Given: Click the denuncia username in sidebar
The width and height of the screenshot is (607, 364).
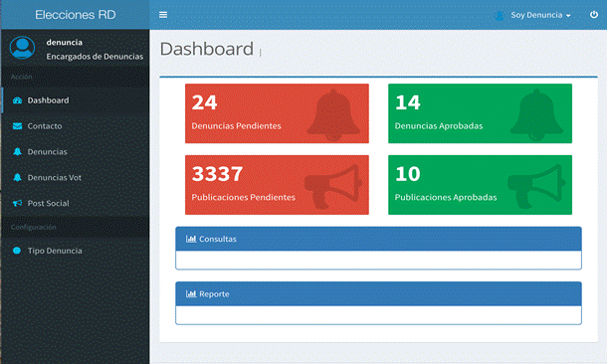Looking at the screenshot, I should (65, 42).
